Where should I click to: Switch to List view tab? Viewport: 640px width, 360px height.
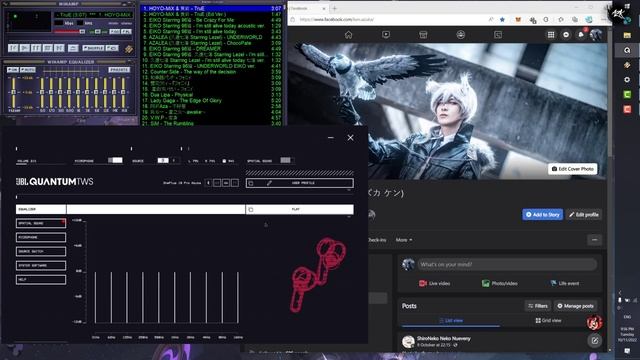pyautogui.click(x=451, y=320)
